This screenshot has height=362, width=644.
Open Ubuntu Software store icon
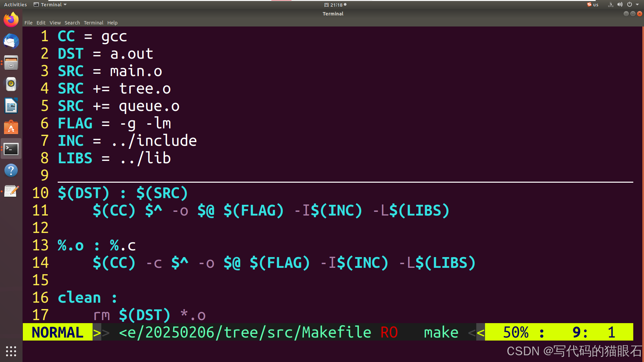(x=11, y=127)
